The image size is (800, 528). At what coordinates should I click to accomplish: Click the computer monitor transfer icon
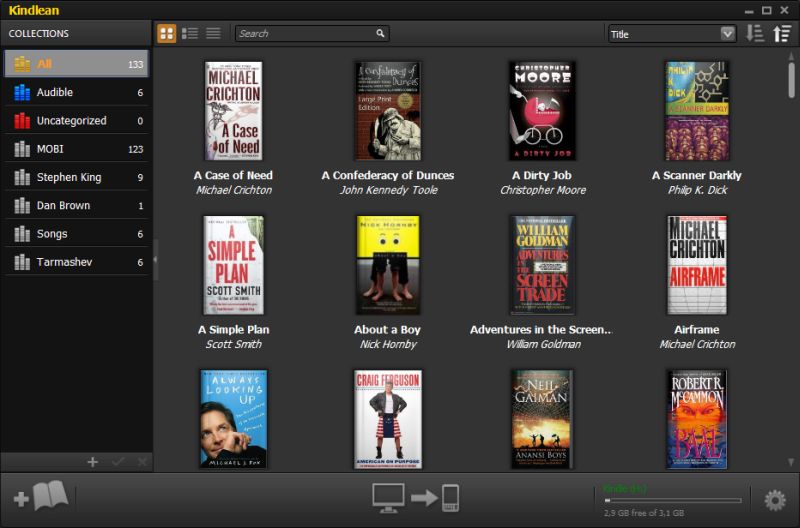click(388, 498)
